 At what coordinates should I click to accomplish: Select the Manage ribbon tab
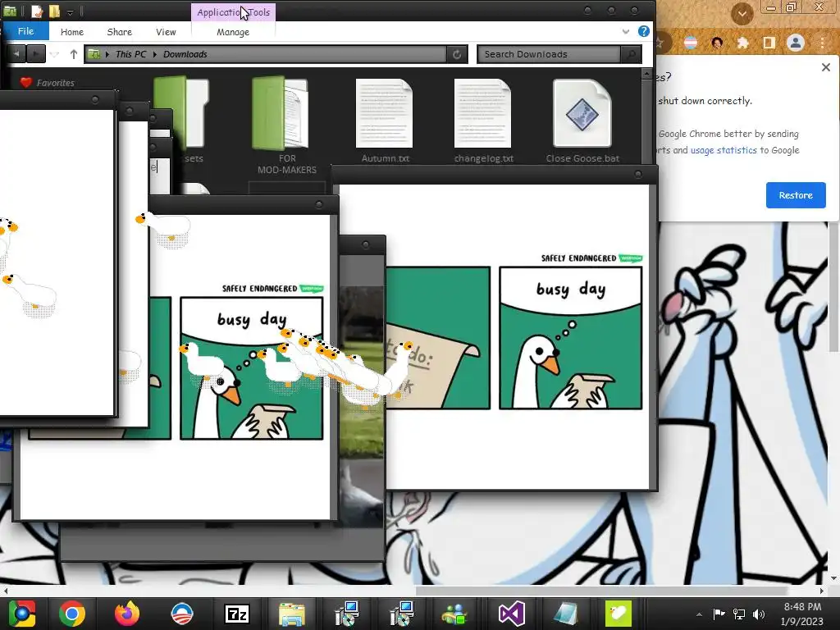coord(233,32)
